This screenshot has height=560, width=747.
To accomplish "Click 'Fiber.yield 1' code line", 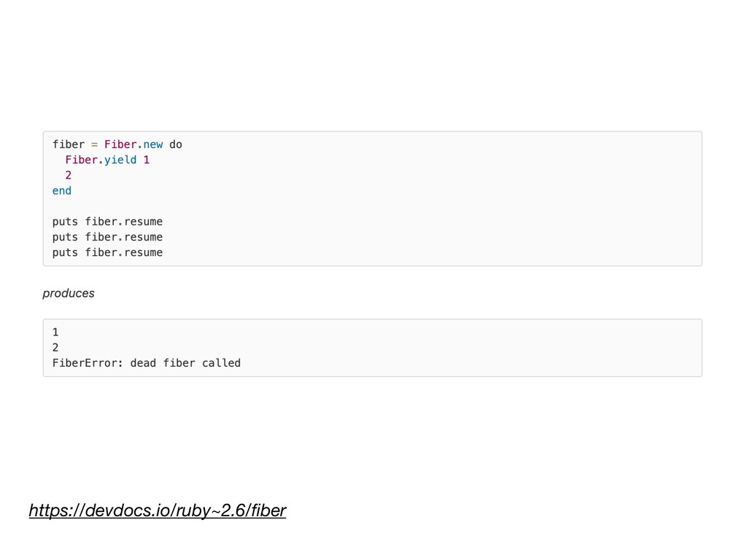I will [x=107, y=160].
